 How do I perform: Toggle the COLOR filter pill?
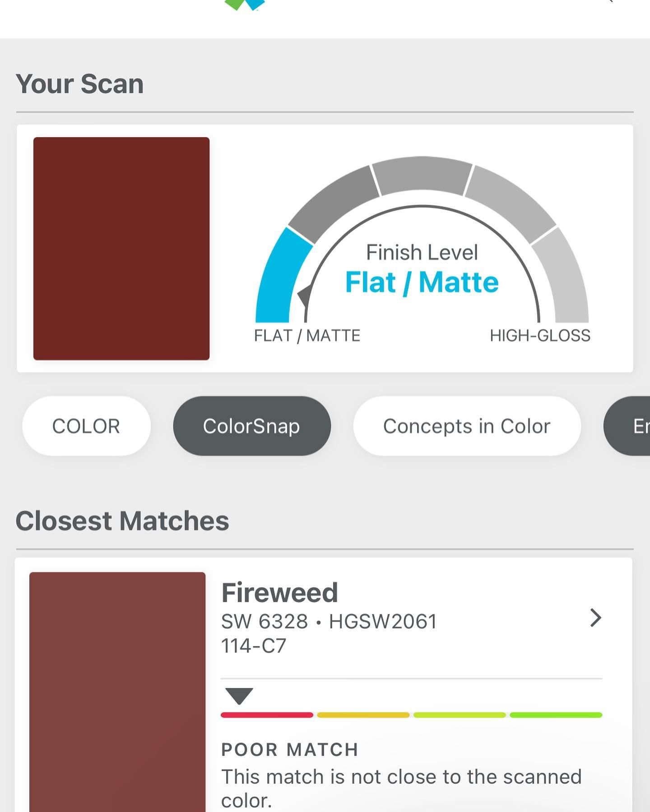(86, 426)
